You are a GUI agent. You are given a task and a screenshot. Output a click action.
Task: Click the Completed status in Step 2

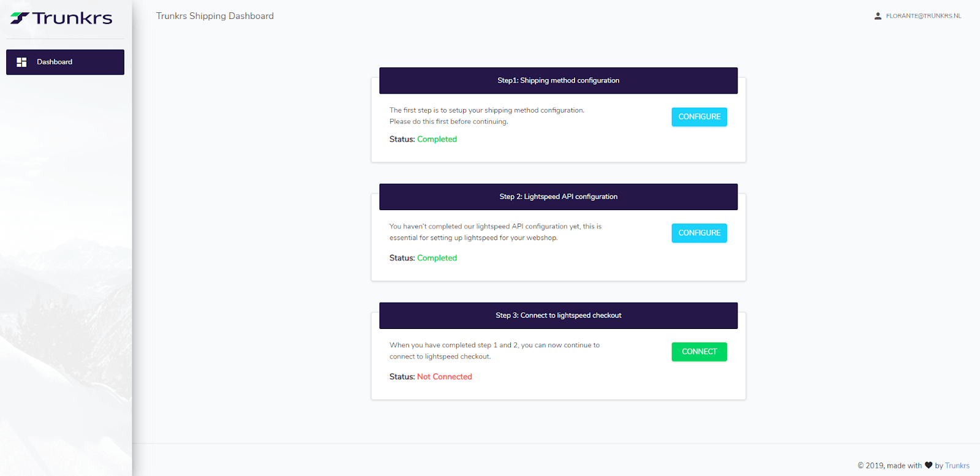coord(437,258)
